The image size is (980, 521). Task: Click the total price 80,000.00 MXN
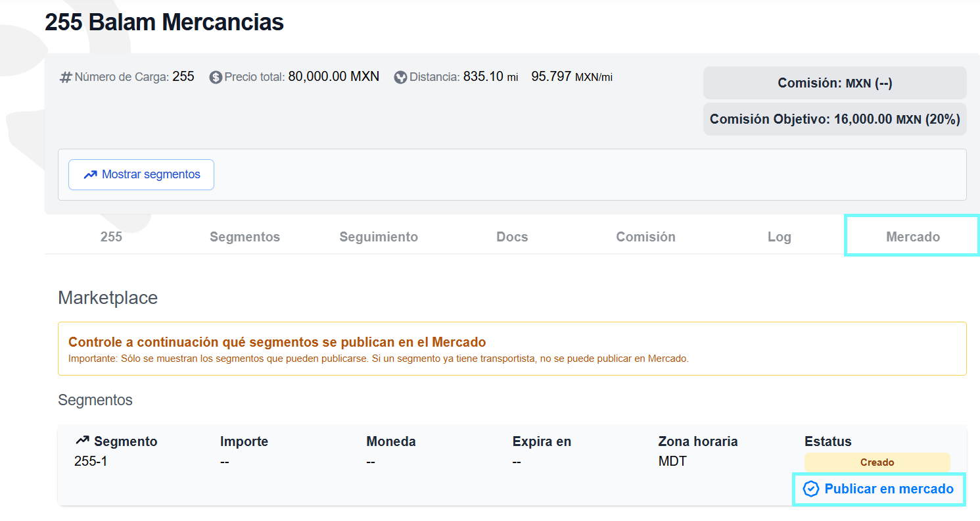[x=334, y=76]
